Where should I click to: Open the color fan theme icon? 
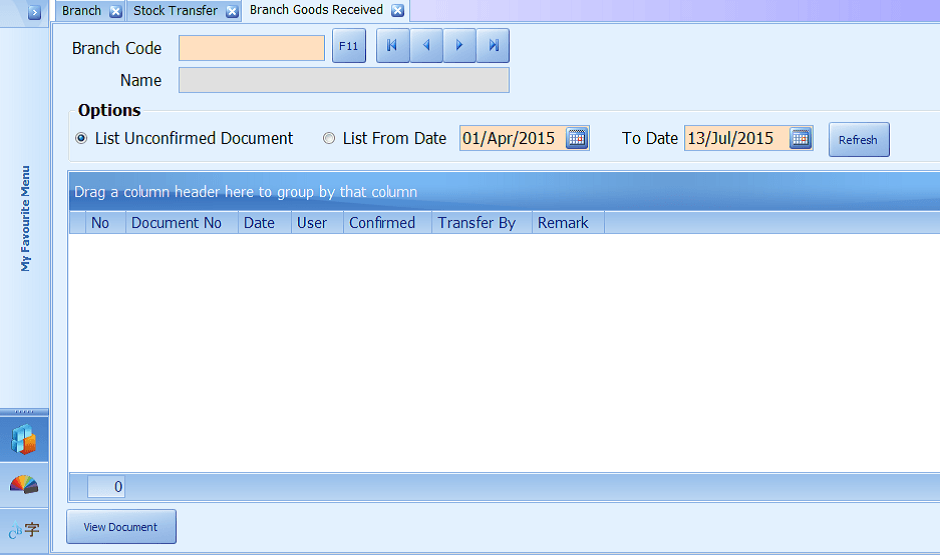click(x=24, y=484)
